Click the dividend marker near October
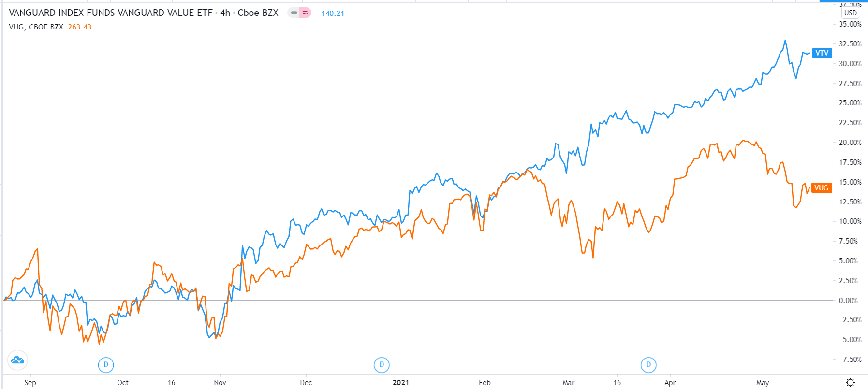Screen dimensions: 868x389 click(x=106, y=365)
